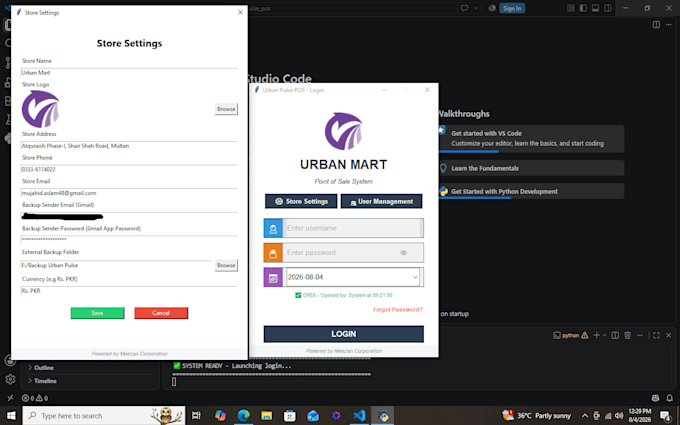The image size is (680, 425).
Task: Click the notifications bell in status bar
Action: point(669,398)
